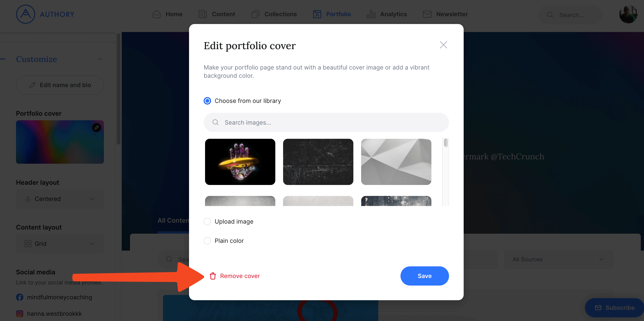644x321 pixels.
Task: Click the Authory logo icon
Action: click(25, 14)
